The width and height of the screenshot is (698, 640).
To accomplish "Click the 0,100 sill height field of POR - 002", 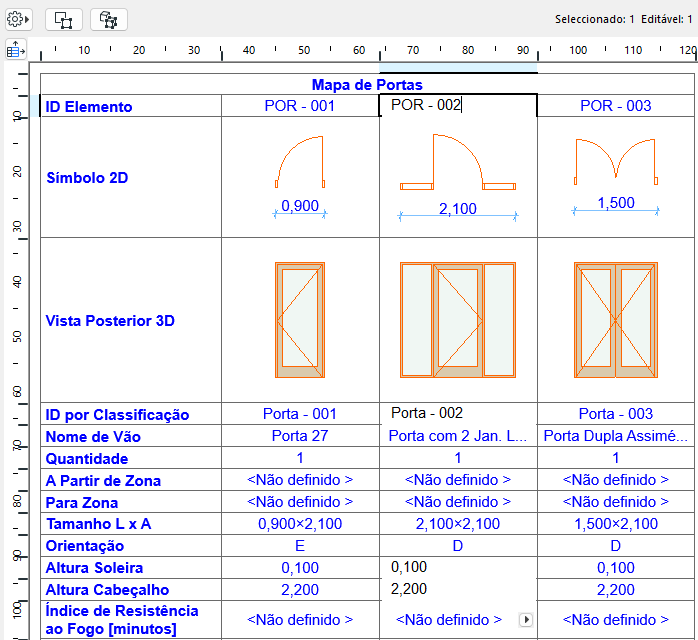I will [x=458, y=567].
